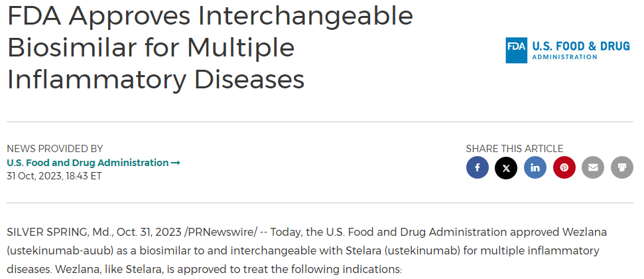Email this article using envelope icon
The height and width of the screenshot is (279, 644).
(593, 167)
